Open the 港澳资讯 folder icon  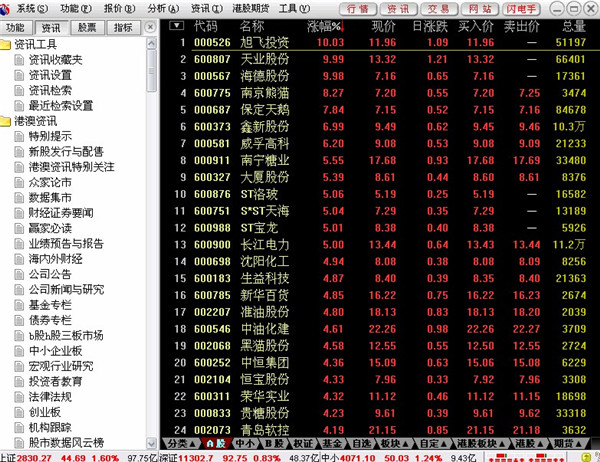click(5, 121)
